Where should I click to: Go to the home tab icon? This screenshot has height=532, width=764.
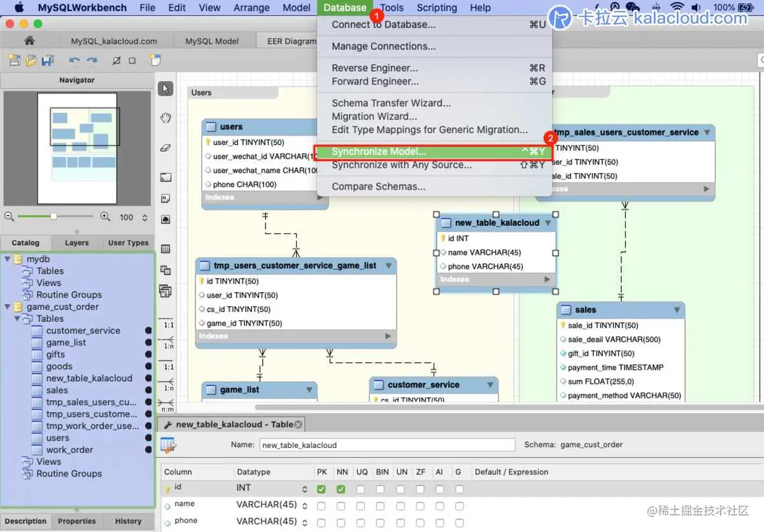(x=29, y=40)
